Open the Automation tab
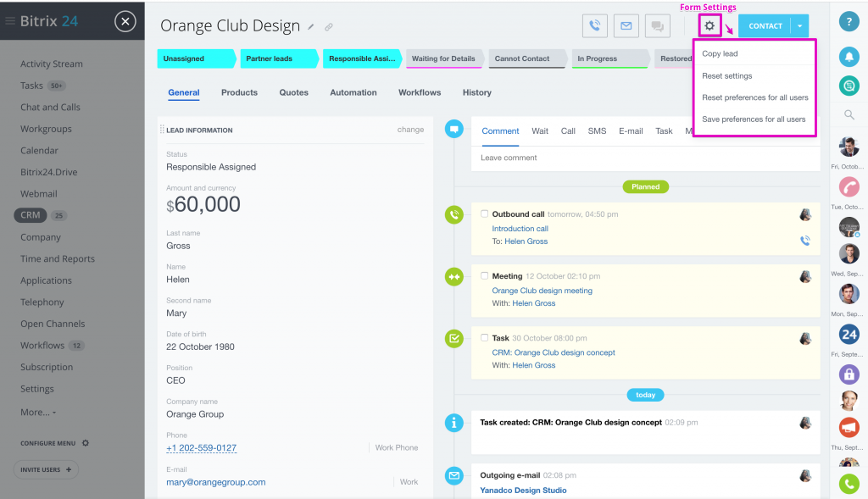The width and height of the screenshot is (868, 499). [x=353, y=92]
